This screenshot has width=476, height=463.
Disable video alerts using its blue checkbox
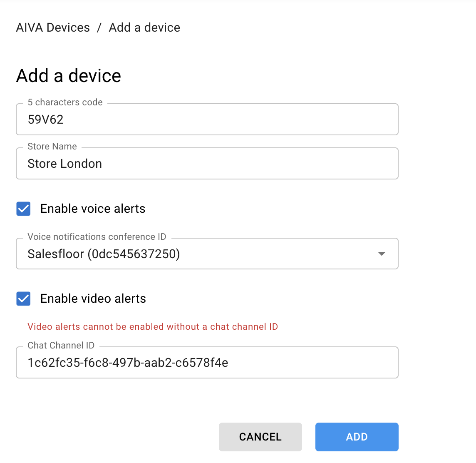point(23,299)
